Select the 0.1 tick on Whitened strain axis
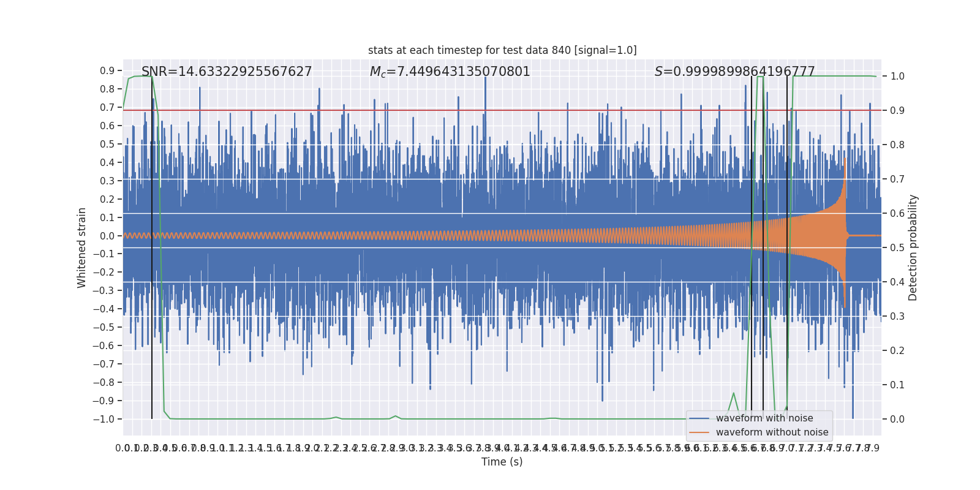Viewport: 980px width, 490px height. coord(107,217)
